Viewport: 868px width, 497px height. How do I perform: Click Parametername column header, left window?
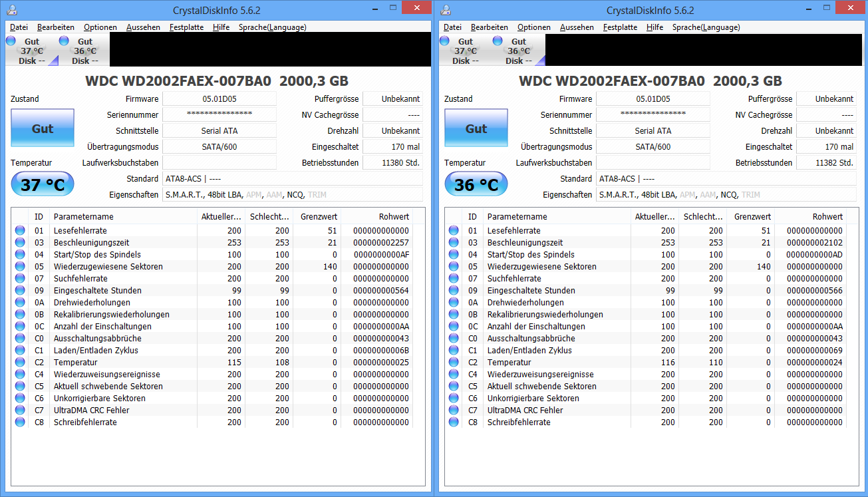123,216
